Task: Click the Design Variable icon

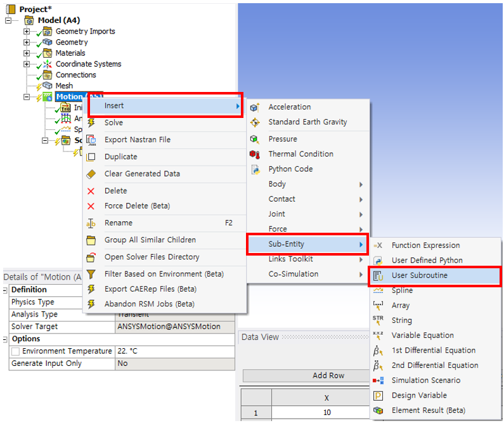Action: tap(378, 396)
